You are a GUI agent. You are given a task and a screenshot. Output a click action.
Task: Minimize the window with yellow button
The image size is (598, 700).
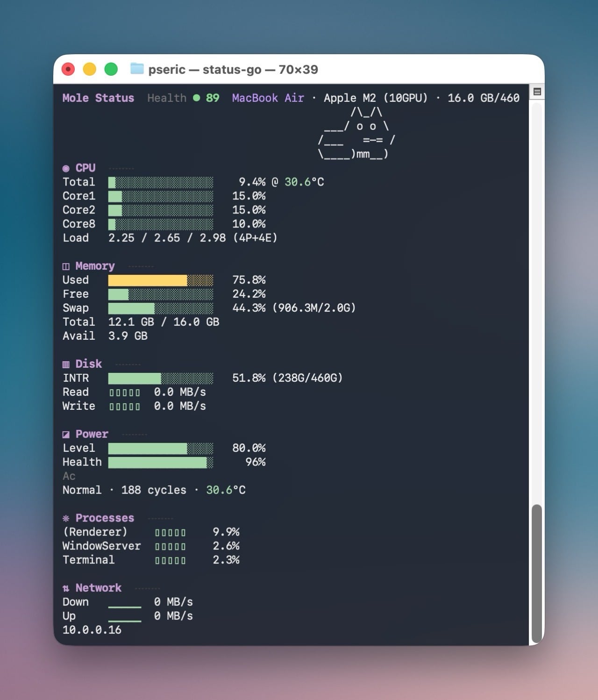90,70
